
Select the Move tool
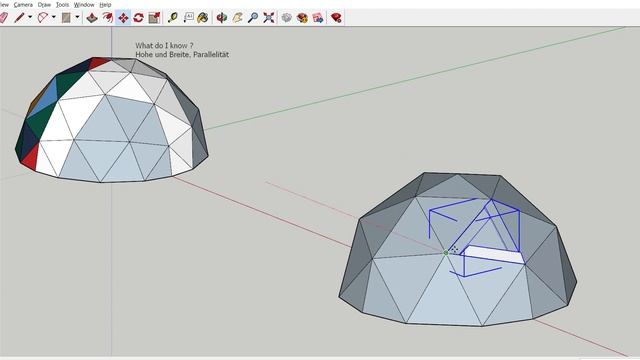(123, 18)
